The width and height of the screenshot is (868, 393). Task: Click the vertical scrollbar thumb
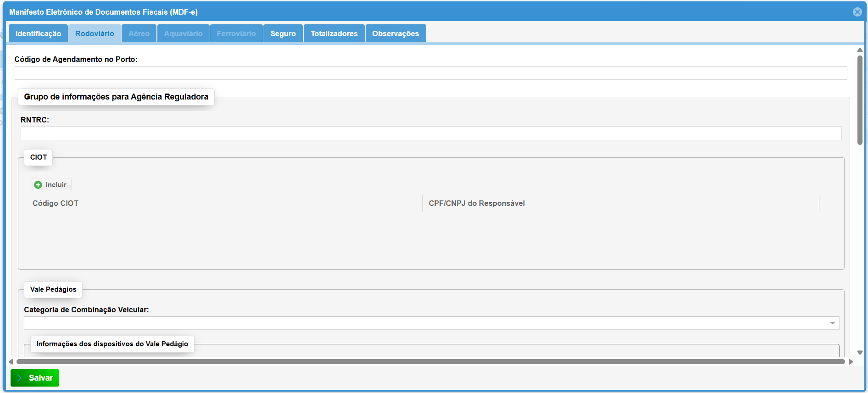[860, 100]
